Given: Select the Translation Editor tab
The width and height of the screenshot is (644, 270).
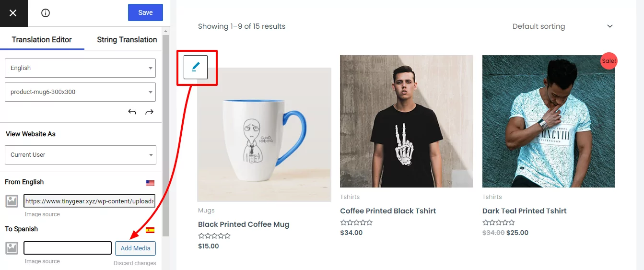Looking at the screenshot, I should point(42,40).
